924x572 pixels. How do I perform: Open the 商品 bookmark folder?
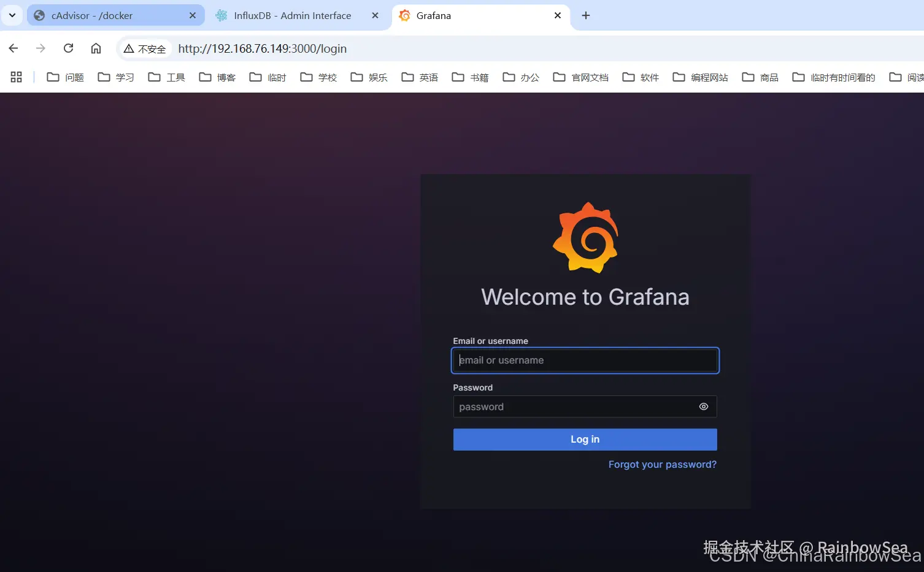point(760,77)
